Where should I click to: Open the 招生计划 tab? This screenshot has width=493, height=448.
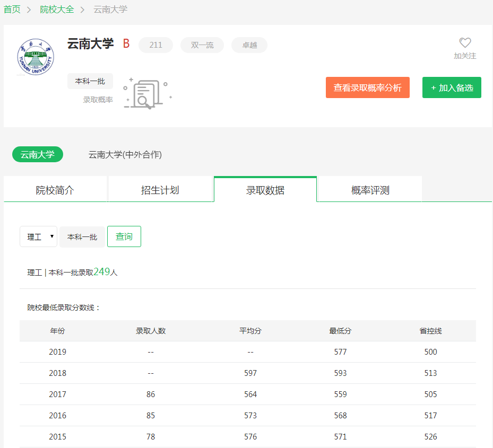click(160, 190)
